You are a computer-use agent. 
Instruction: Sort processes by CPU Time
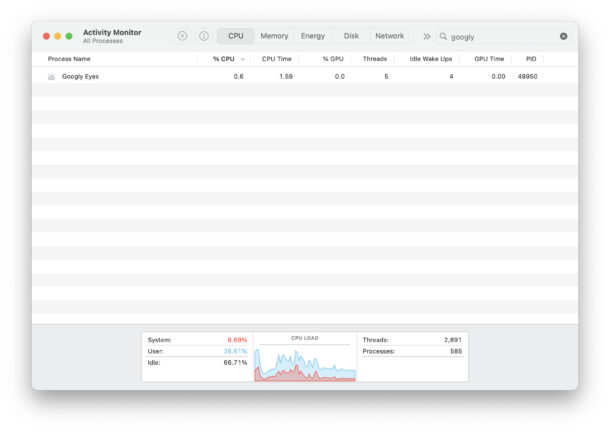click(276, 59)
